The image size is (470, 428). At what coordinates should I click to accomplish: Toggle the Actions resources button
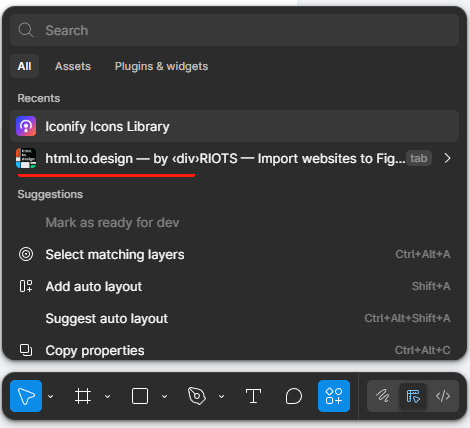pyautogui.click(x=334, y=396)
